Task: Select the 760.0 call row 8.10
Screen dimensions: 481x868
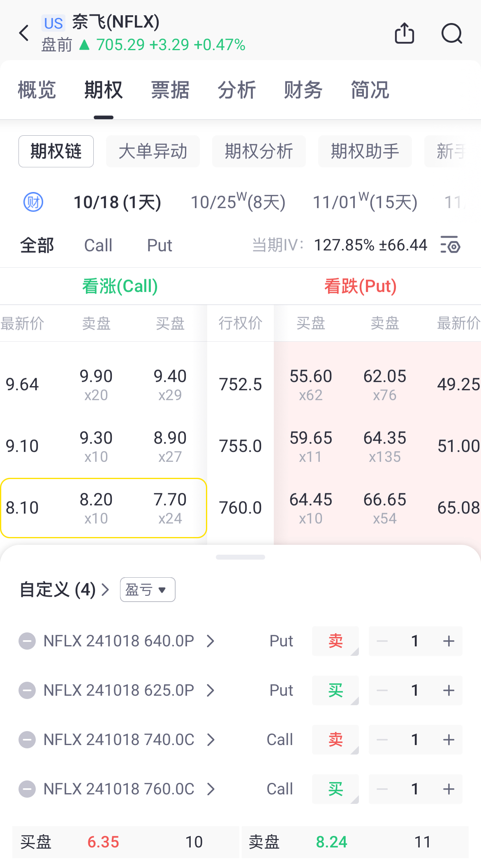Action: 104,508
